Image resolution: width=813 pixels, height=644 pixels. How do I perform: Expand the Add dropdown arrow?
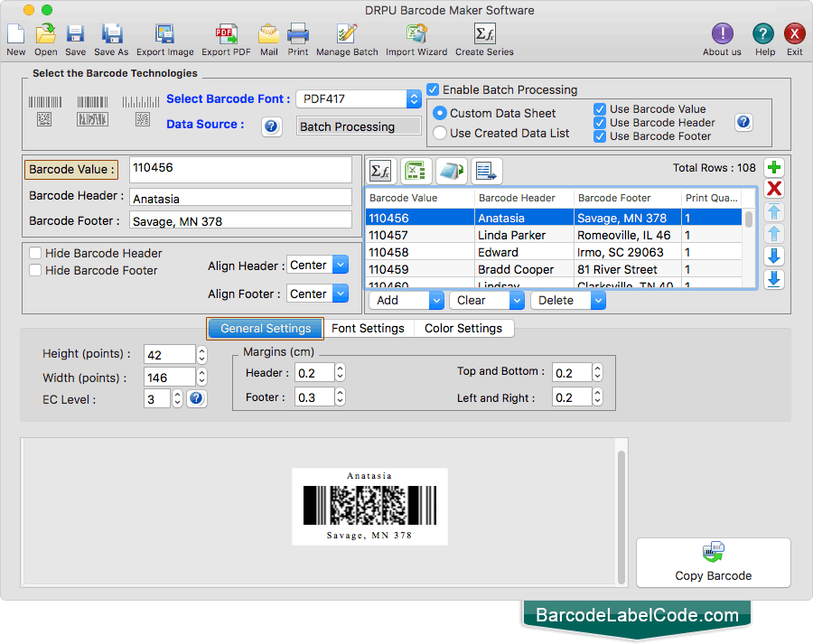[x=436, y=300]
